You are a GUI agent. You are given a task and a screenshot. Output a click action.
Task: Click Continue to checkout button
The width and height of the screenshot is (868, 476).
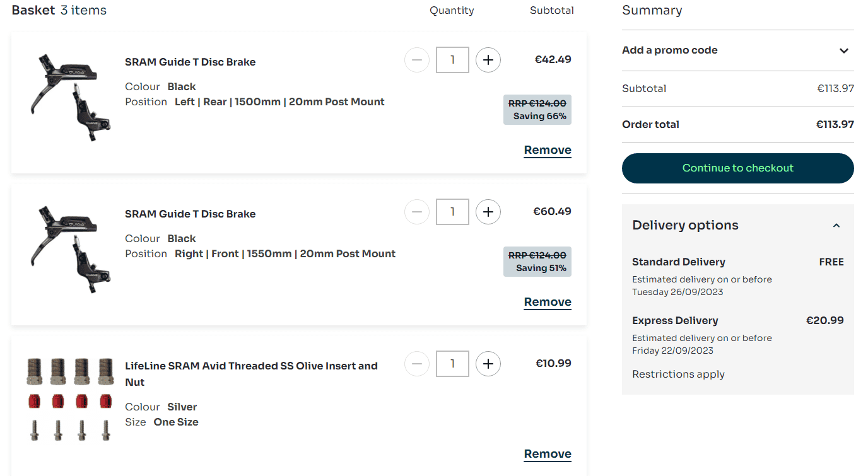(x=737, y=168)
